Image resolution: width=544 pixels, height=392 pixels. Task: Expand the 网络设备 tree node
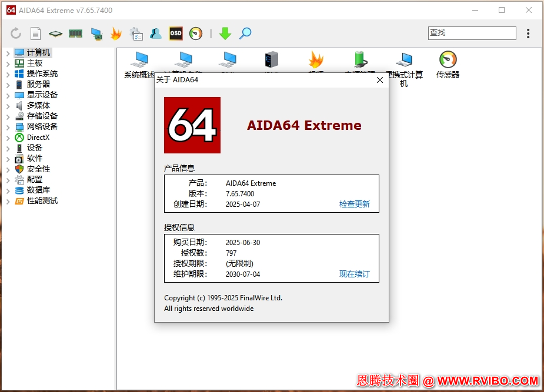coord(8,127)
